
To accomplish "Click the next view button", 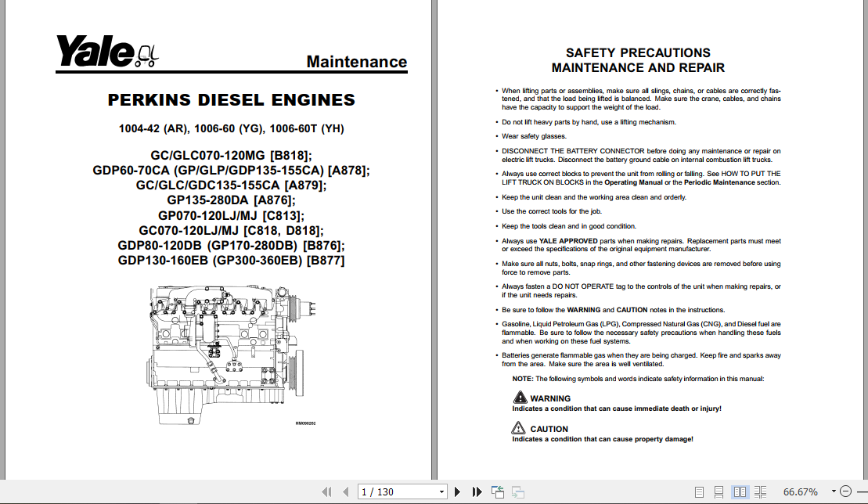I will point(518,491).
